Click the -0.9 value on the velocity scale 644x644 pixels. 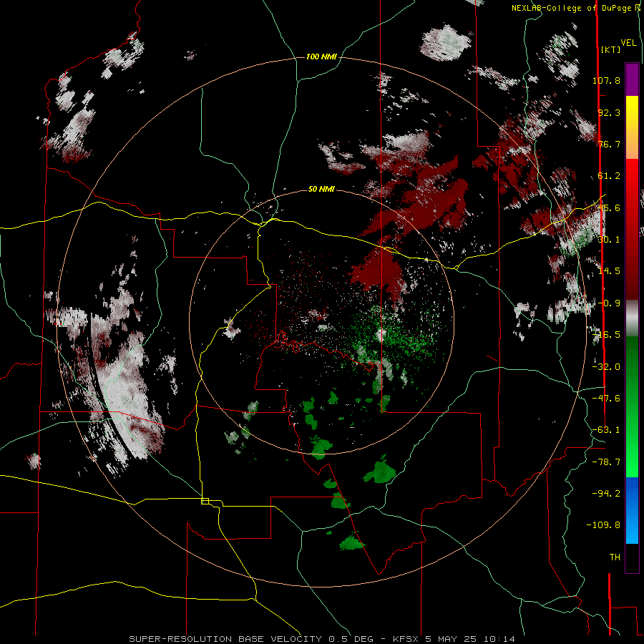pyautogui.click(x=609, y=303)
